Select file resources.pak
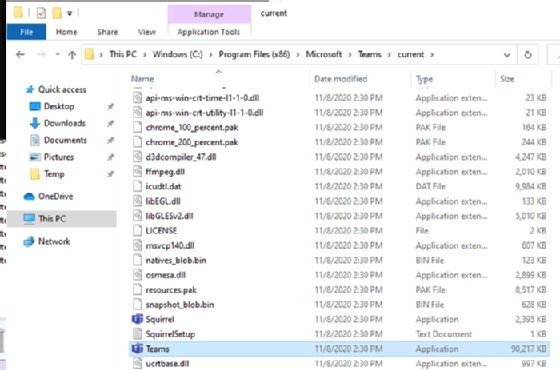This screenshot has width=560, height=370. pyautogui.click(x=171, y=290)
